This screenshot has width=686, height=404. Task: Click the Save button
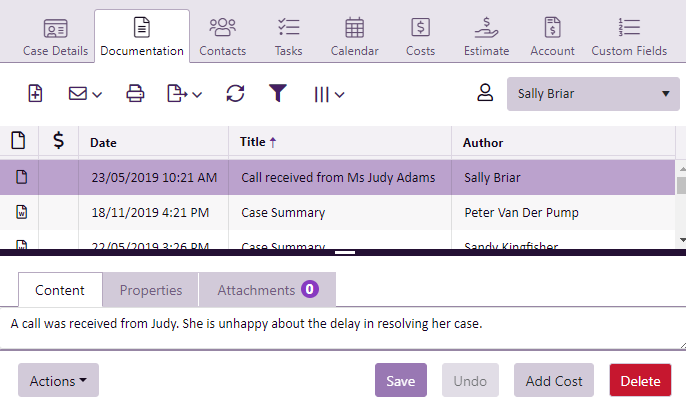pyautogui.click(x=401, y=381)
